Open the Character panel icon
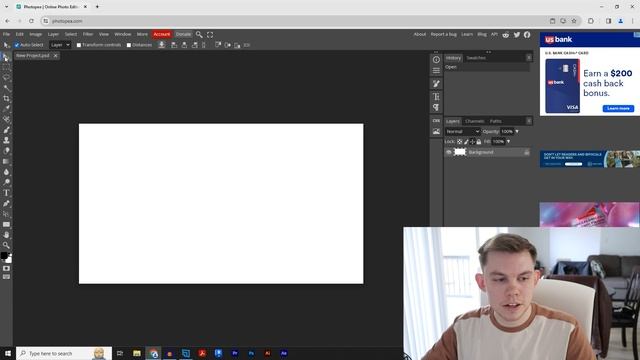This screenshot has width=640, height=360. pos(436,97)
